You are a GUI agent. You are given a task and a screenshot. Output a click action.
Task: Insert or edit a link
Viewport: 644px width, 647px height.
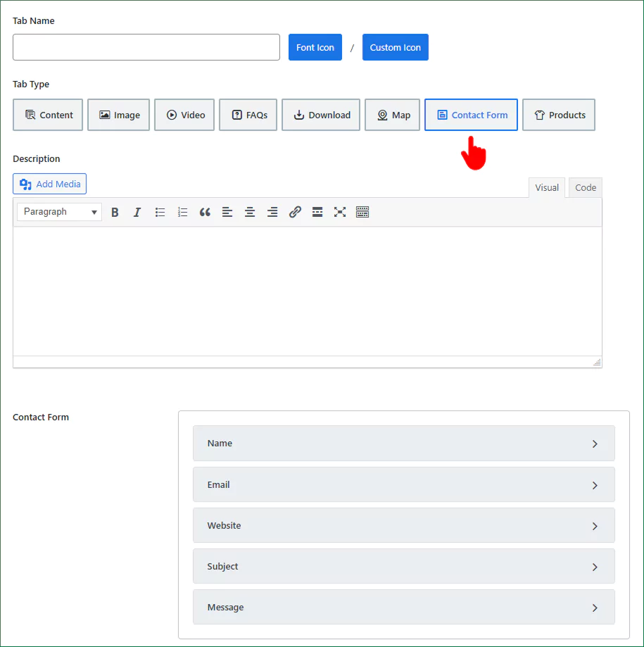295,212
